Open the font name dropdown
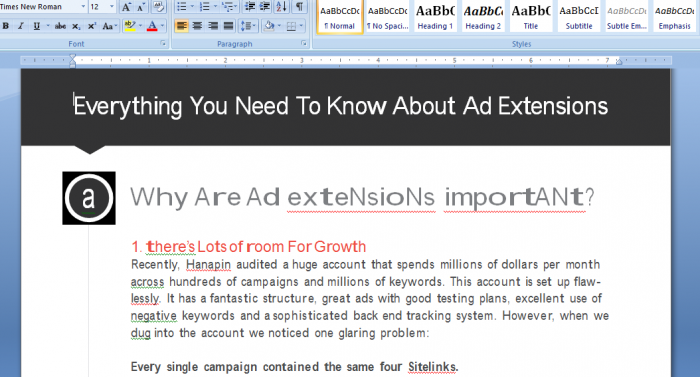This screenshot has width=700, height=377. [x=83, y=7]
